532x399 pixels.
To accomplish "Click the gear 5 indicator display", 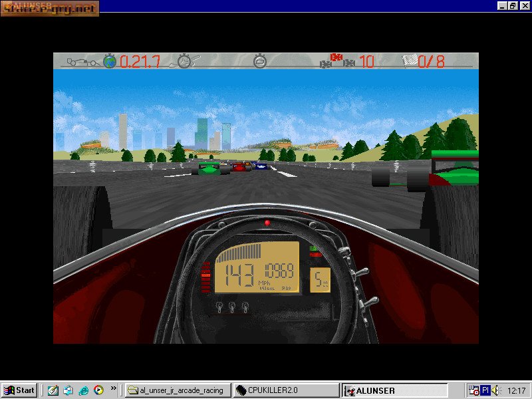I will (x=321, y=280).
